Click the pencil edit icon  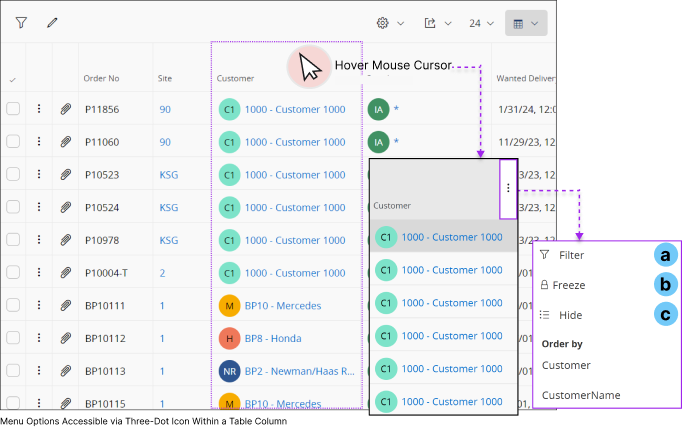pyautogui.click(x=52, y=23)
